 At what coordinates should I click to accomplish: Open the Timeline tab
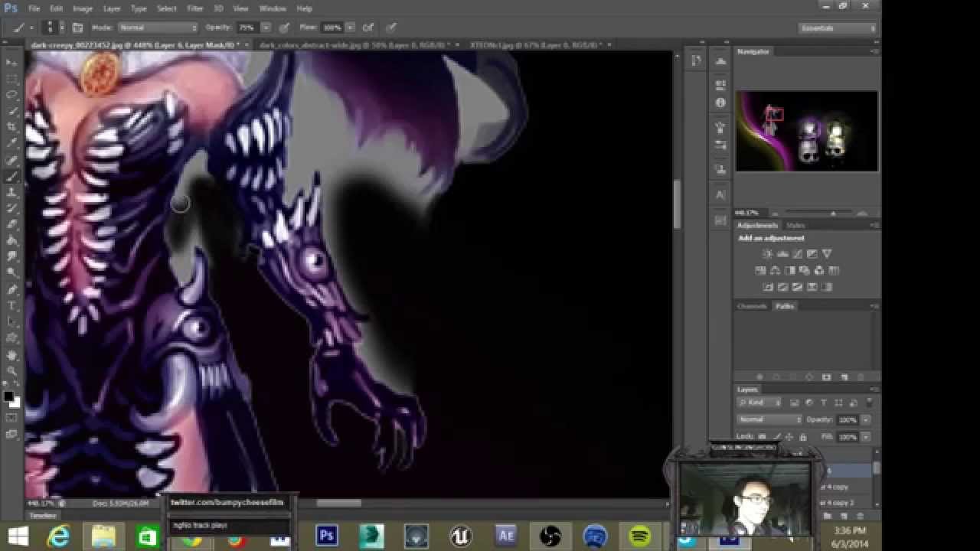pyautogui.click(x=43, y=516)
